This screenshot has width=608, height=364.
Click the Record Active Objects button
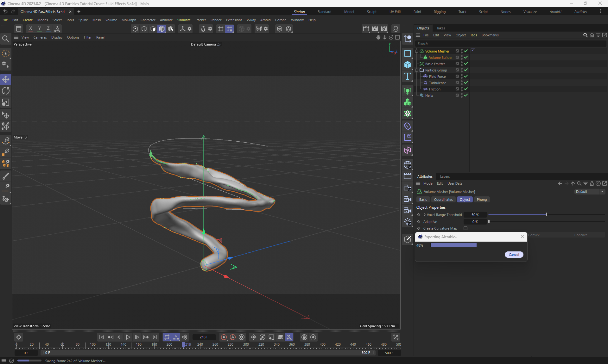click(x=224, y=337)
